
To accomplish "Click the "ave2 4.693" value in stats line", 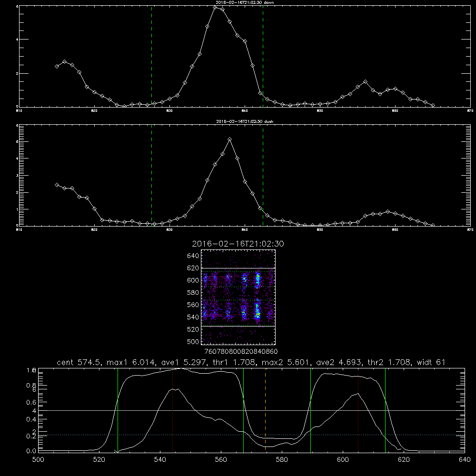I will (339, 362).
